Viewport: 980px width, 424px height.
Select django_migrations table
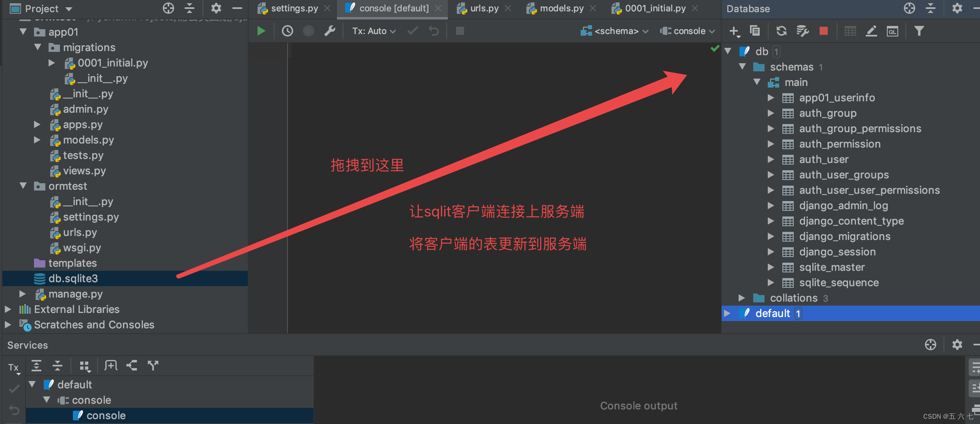[x=845, y=236]
